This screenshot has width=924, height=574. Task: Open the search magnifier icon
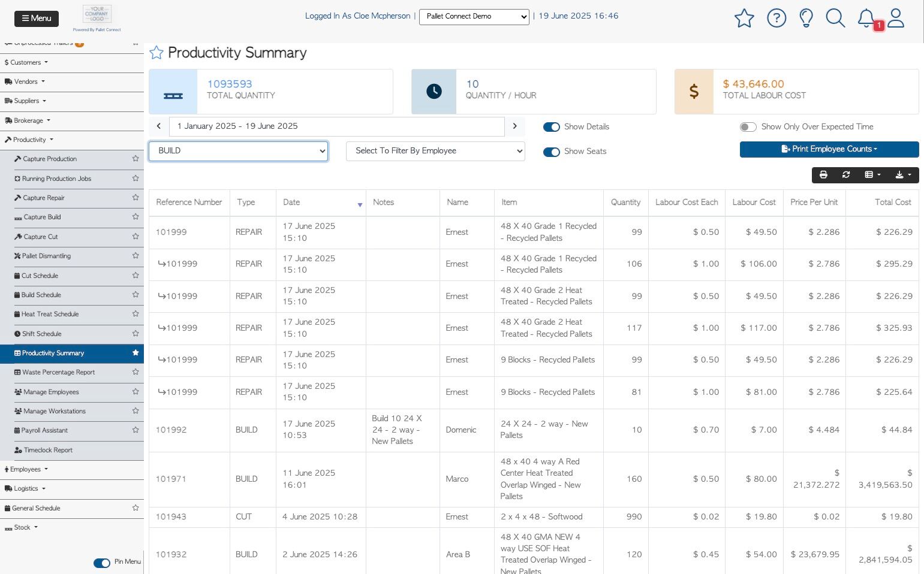coord(835,18)
